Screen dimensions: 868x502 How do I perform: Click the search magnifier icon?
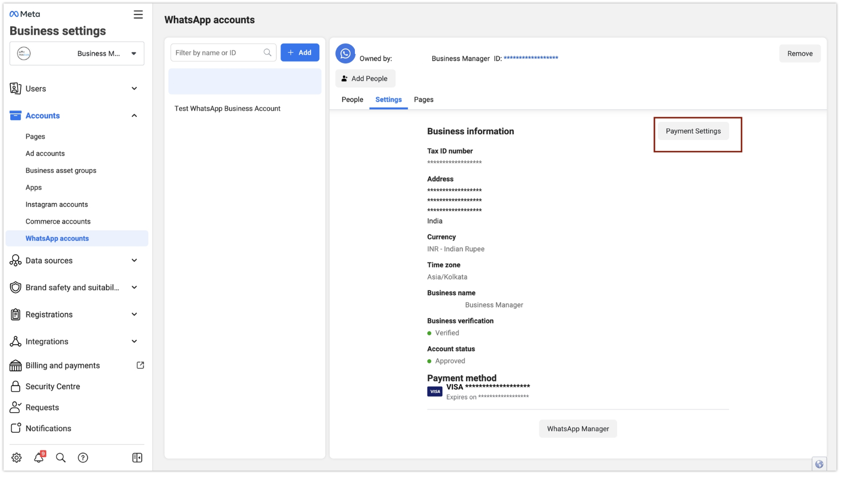point(60,457)
